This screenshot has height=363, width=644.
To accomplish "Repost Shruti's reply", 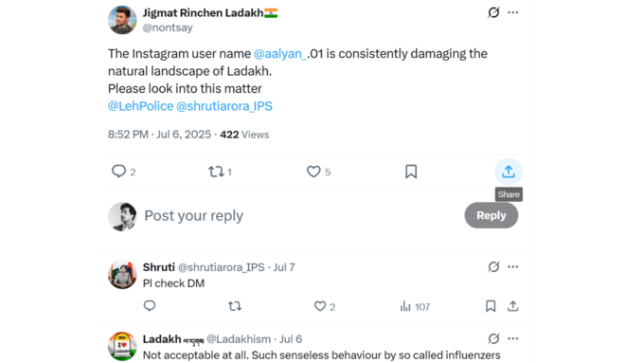I will coord(235,306).
